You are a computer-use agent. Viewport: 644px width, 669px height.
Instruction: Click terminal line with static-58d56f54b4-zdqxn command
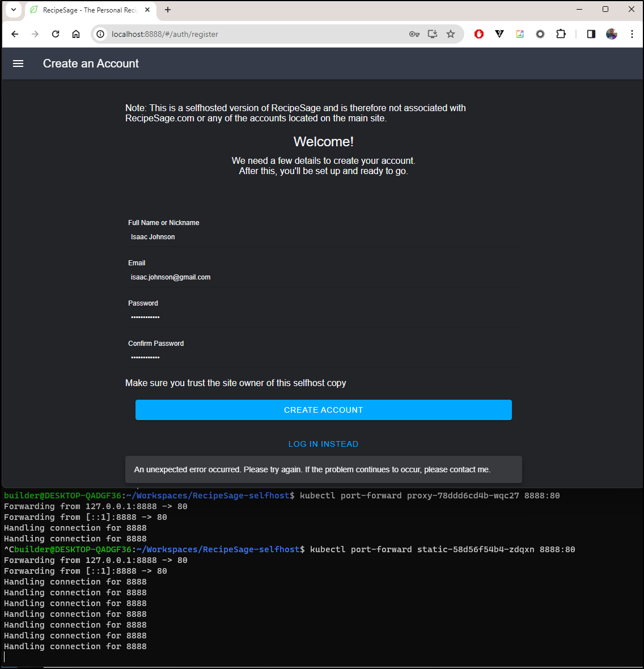point(289,549)
